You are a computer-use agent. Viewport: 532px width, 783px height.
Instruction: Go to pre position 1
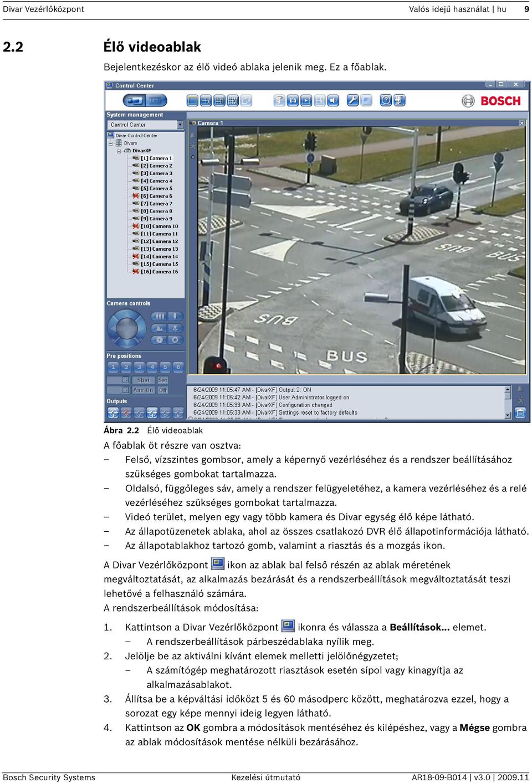[x=113, y=367]
